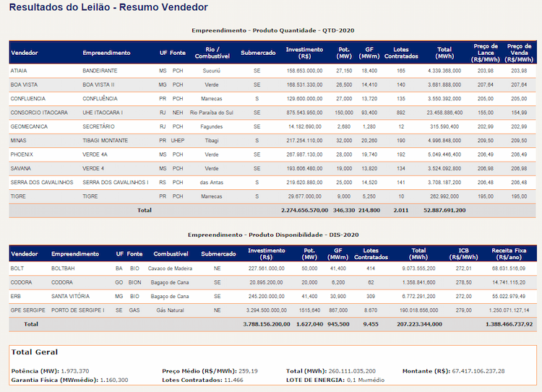Select the TIGRE vendor cell
Screen dimensions: 542x392
point(18,196)
